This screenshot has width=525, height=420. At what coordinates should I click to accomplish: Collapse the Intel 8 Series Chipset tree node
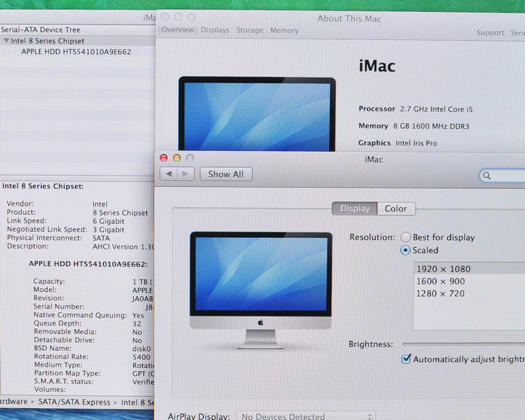click(6, 41)
